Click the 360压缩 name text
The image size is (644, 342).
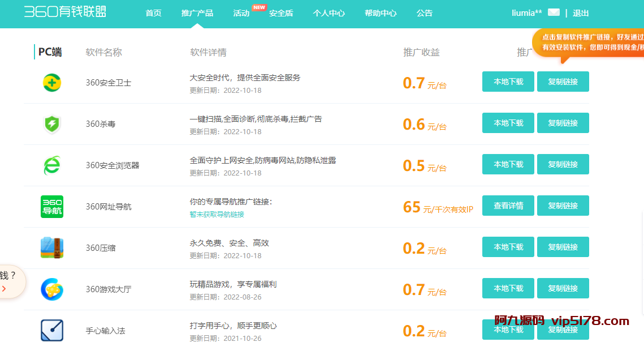(100, 248)
